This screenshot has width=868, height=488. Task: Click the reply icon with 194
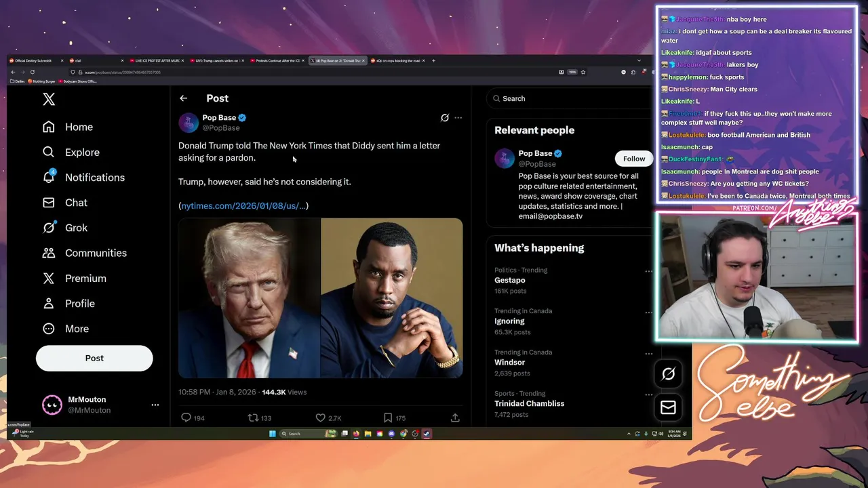coord(186,418)
